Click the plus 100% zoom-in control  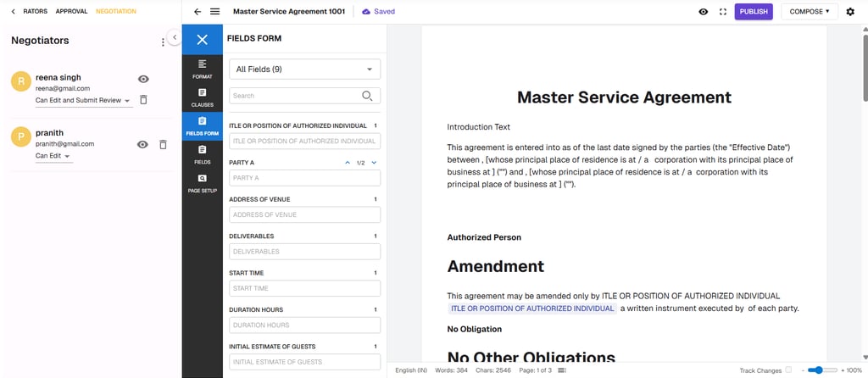tap(851, 370)
